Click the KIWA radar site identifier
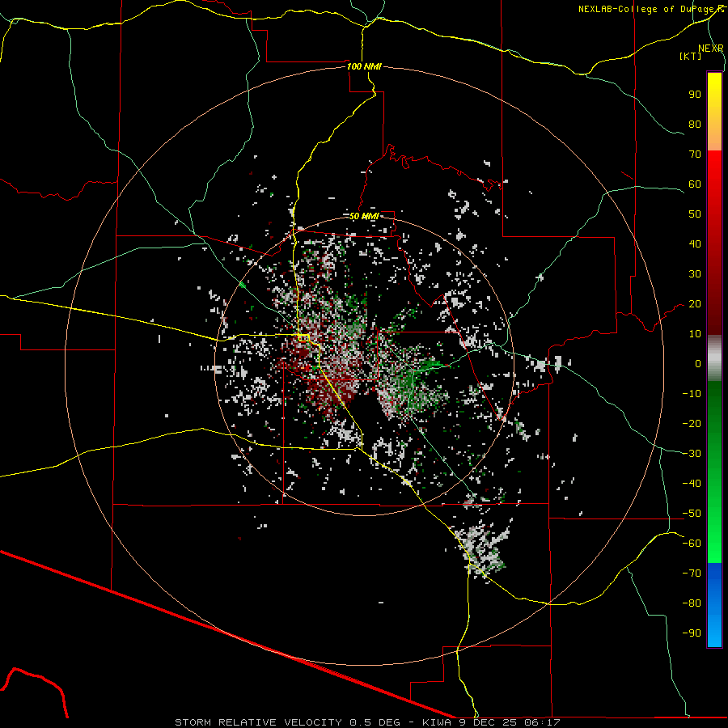Viewport: 728px width, 728px height. pyautogui.click(x=437, y=722)
